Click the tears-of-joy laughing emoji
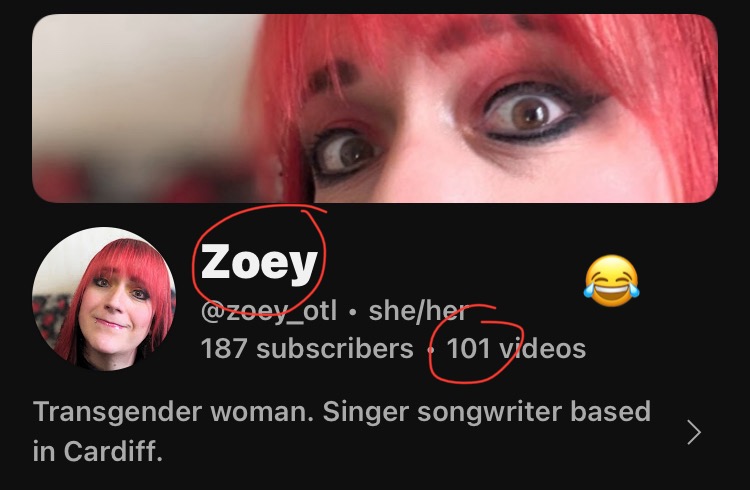This screenshot has width=750, height=490. pos(611,280)
